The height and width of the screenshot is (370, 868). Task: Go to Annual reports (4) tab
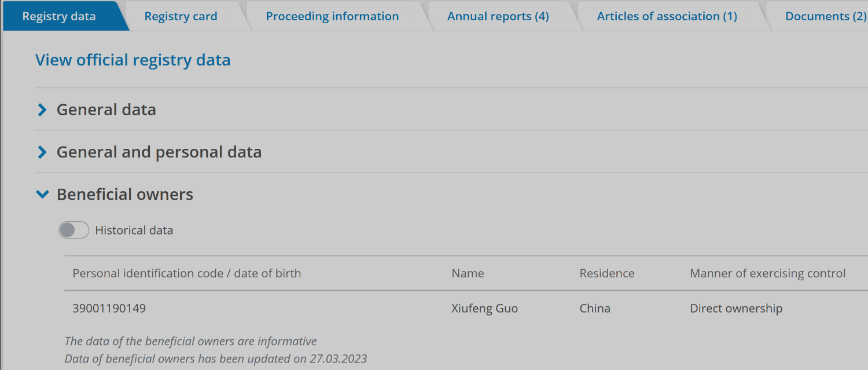point(498,16)
